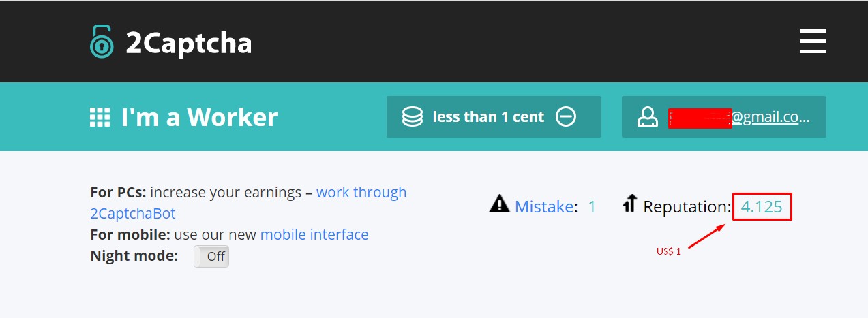This screenshot has height=318, width=868.
Task: Open the I'm a Worker section menu
Action: pyautogui.click(x=198, y=117)
